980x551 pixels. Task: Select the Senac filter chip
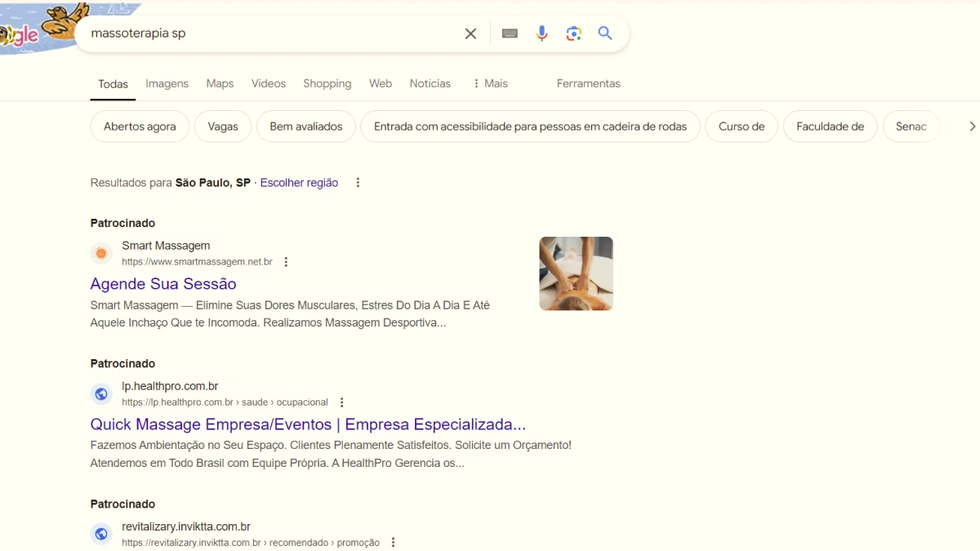911,127
